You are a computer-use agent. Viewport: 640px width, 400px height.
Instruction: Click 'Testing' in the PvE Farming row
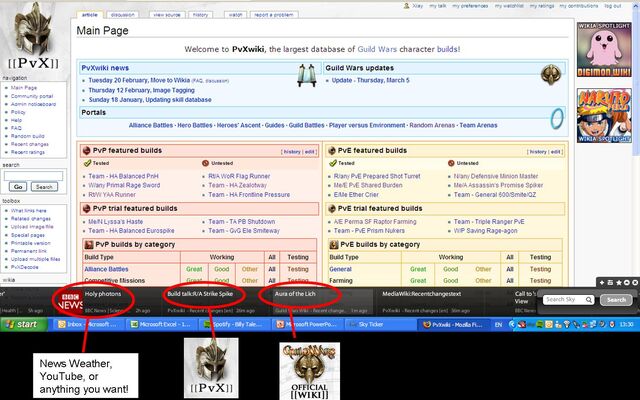pos(540,281)
